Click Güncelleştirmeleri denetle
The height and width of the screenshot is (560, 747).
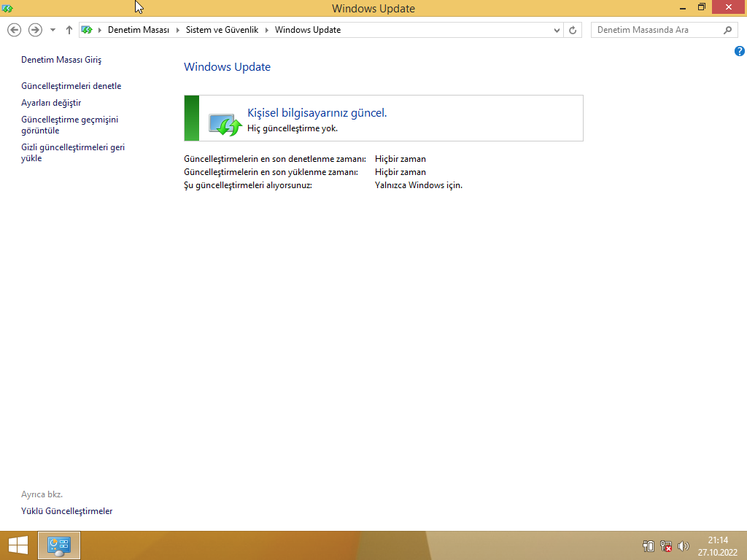pyautogui.click(x=71, y=86)
